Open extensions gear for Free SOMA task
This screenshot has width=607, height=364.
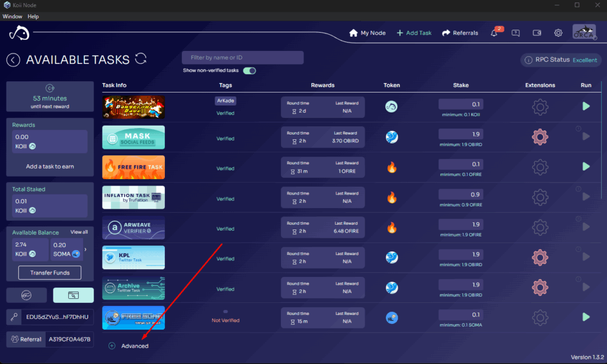click(x=540, y=318)
